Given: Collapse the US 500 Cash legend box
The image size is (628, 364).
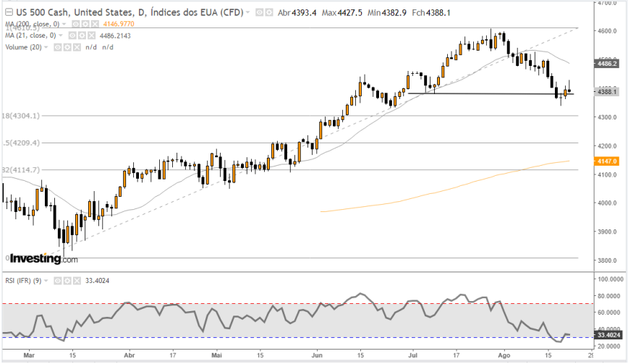Looking at the screenshot, I should (7, 12).
